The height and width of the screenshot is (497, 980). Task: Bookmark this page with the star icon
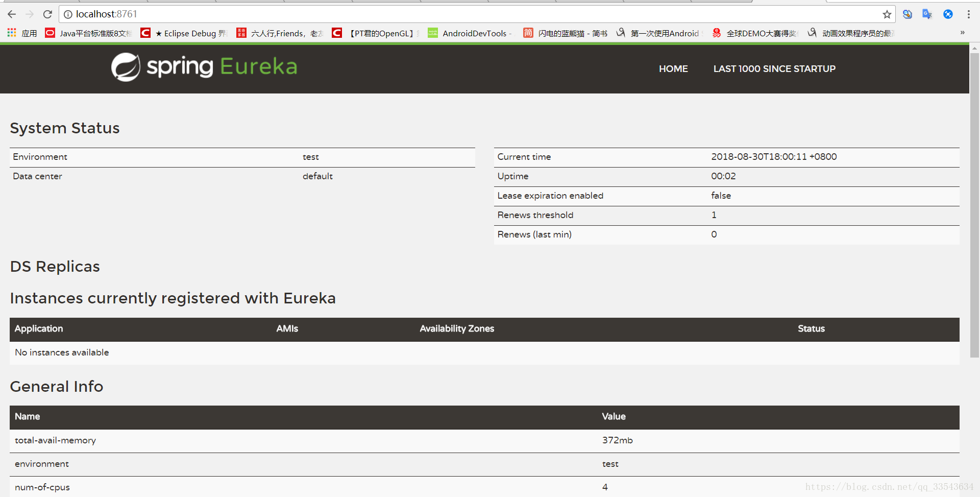[x=887, y=14]
